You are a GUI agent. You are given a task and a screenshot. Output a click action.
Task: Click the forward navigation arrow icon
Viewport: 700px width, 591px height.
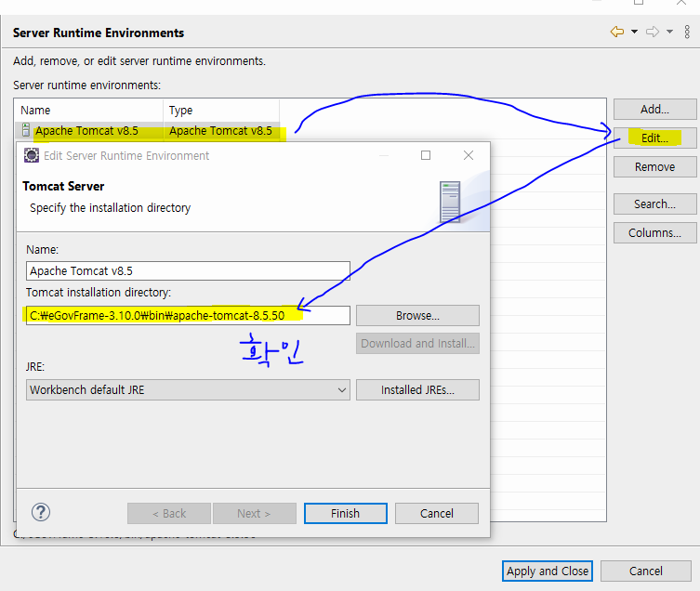[x=653, y=32]
